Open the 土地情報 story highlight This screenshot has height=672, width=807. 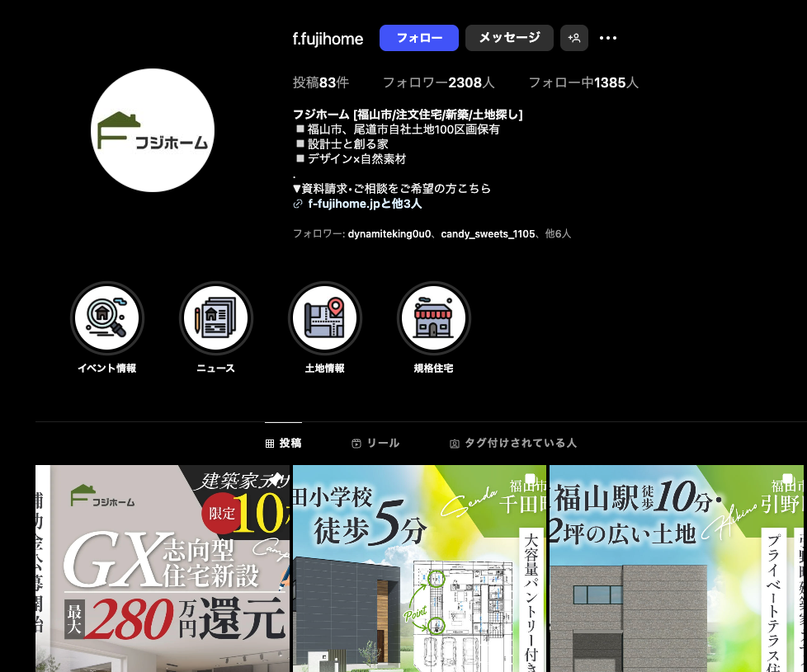(324, 318)
